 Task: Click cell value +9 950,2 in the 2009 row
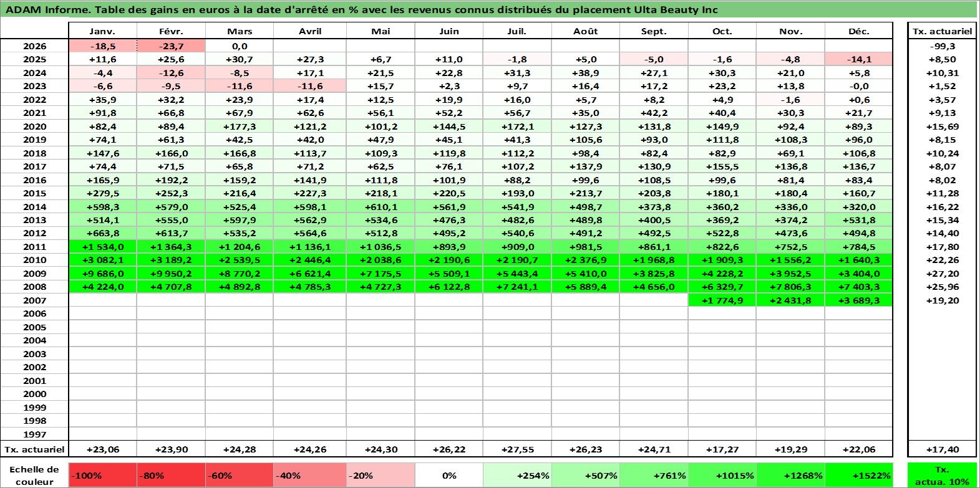click(x=171, y=274)
